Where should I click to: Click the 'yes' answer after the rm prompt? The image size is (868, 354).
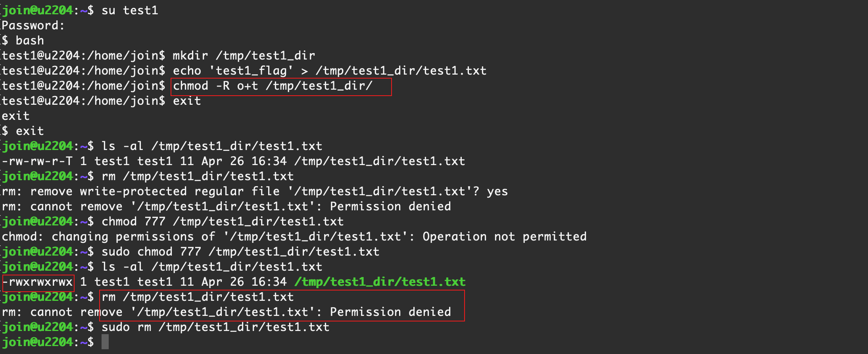[x=497, y=191]
